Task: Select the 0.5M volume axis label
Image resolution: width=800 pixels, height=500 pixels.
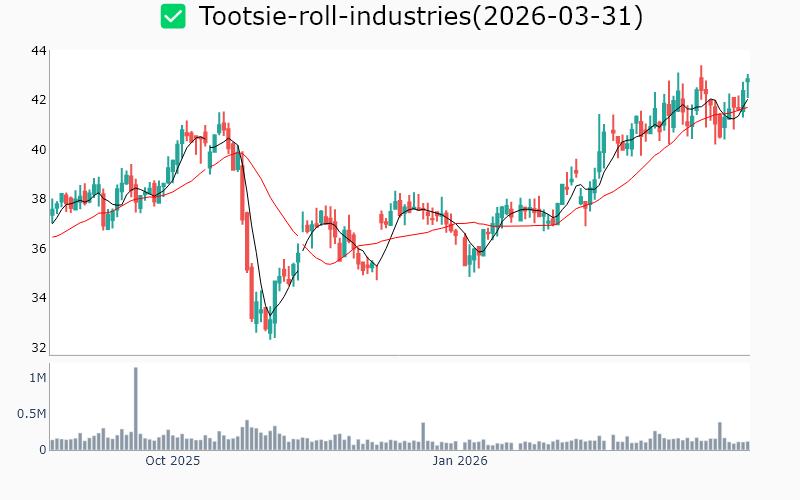Action: point(32,414)
